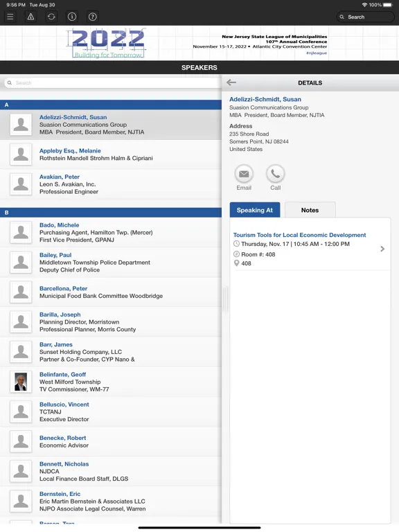Select speaker Barcellona, Peter
Screen dimensions: 399x532
click(111, 292)
